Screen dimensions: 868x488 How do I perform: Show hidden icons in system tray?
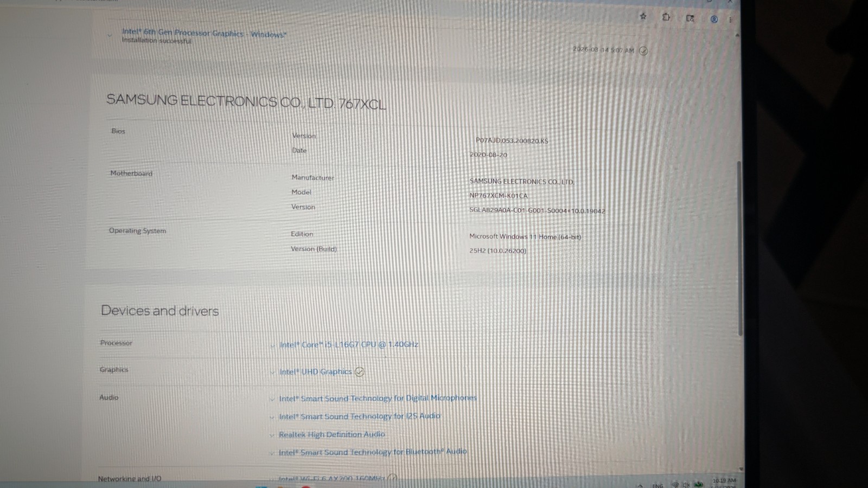(x=640, y=485)
